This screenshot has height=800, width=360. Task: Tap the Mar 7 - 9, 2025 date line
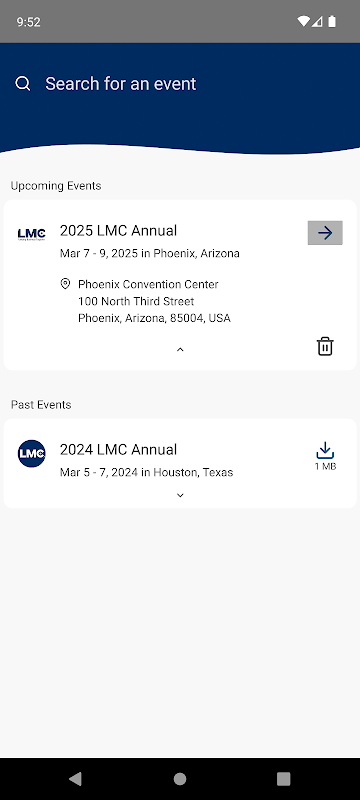150,253
